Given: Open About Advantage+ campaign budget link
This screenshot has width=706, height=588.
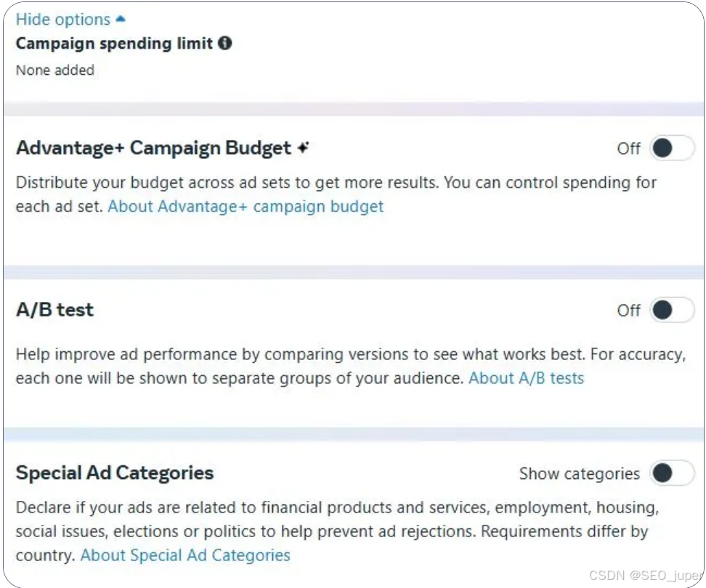Looking at the screenshot, I should 246,207.
